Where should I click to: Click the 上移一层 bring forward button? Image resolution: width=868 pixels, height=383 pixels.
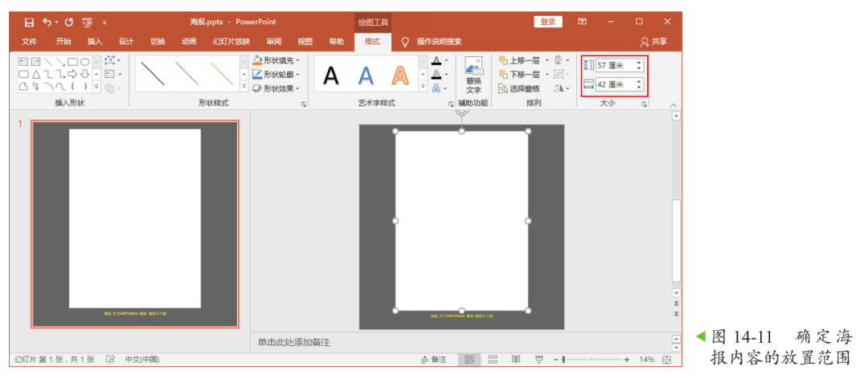click(518, 60)
